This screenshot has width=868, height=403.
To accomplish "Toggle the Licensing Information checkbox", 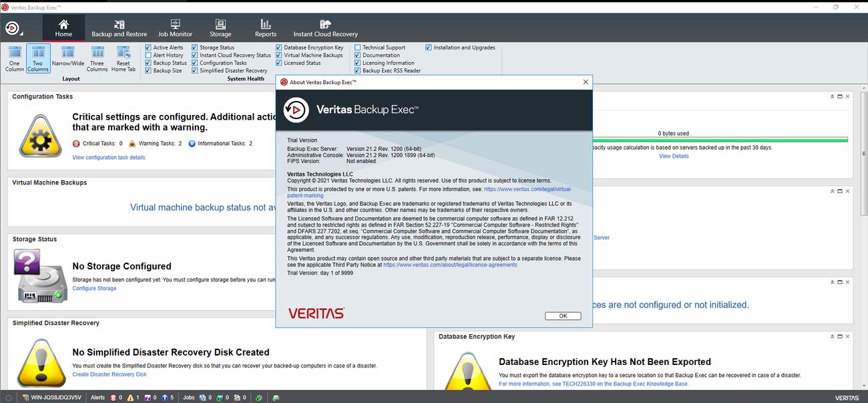I will 358,63.
